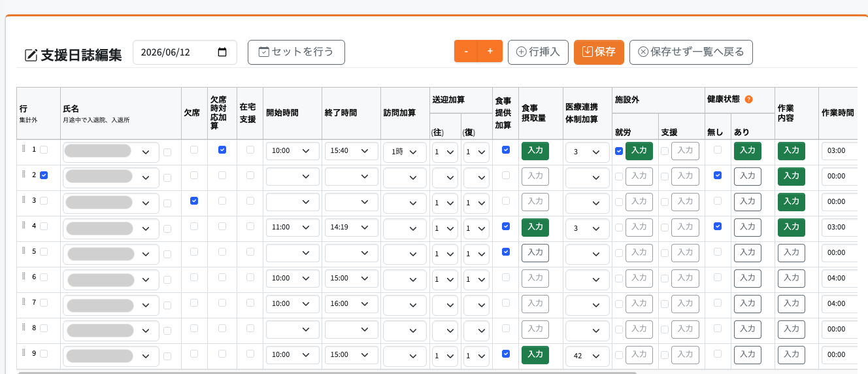Click the horizontal scrollbar below the table
The image size is (868, 374).
pos(327,372)
